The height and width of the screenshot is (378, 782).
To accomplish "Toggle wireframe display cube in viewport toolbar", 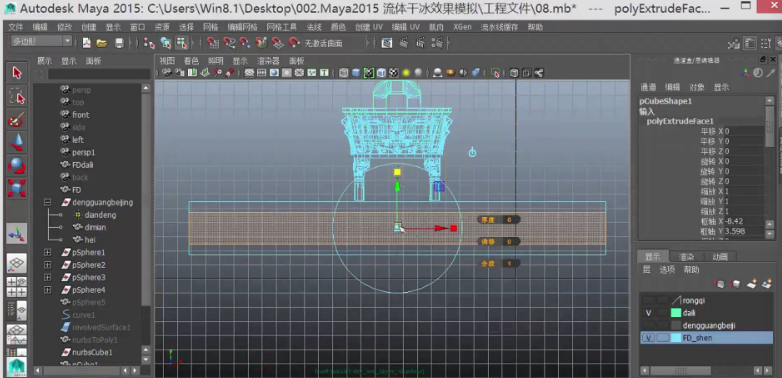I will [344, 73].
